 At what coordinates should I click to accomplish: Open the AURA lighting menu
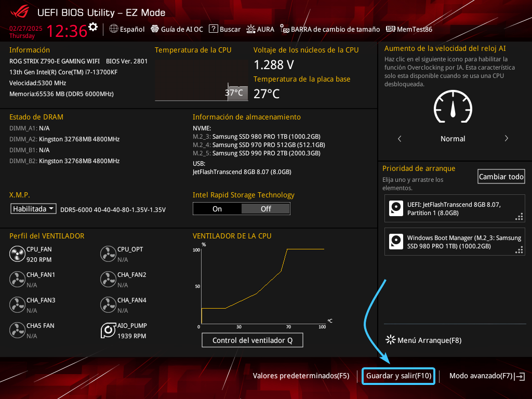click(x=260, y=29)
